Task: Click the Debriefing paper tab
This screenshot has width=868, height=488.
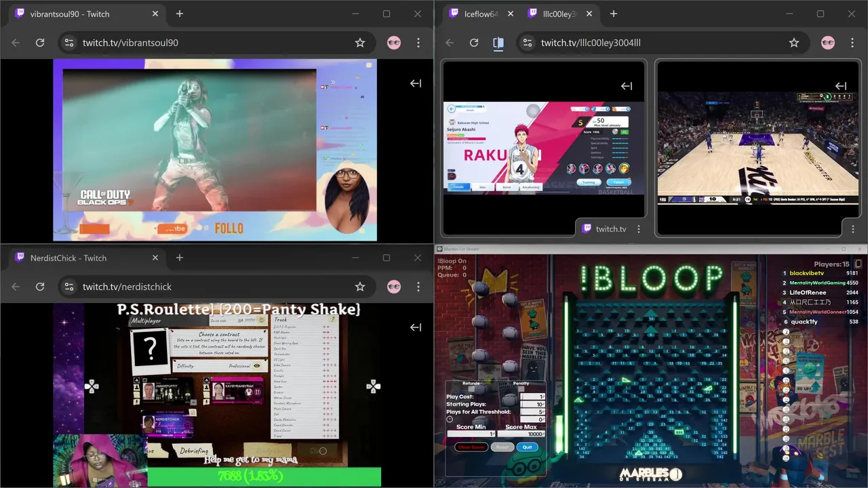Action: tap(195, 451)
